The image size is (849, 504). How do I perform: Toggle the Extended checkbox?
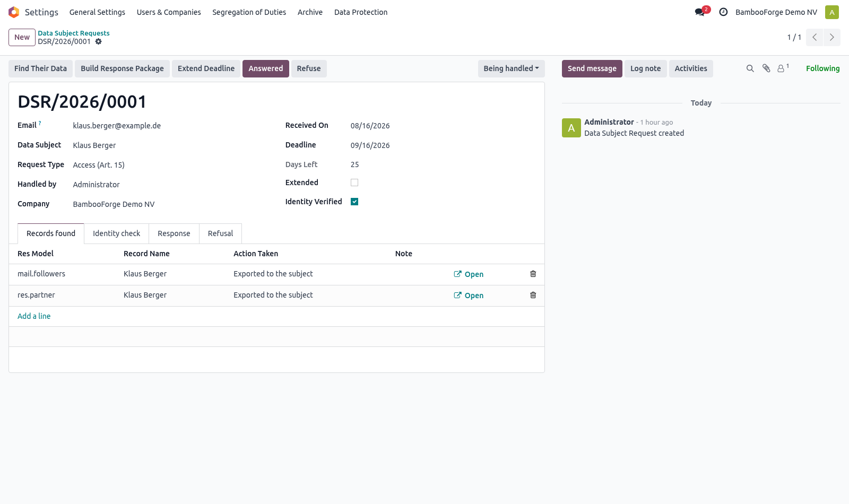(x=354, y=183)
